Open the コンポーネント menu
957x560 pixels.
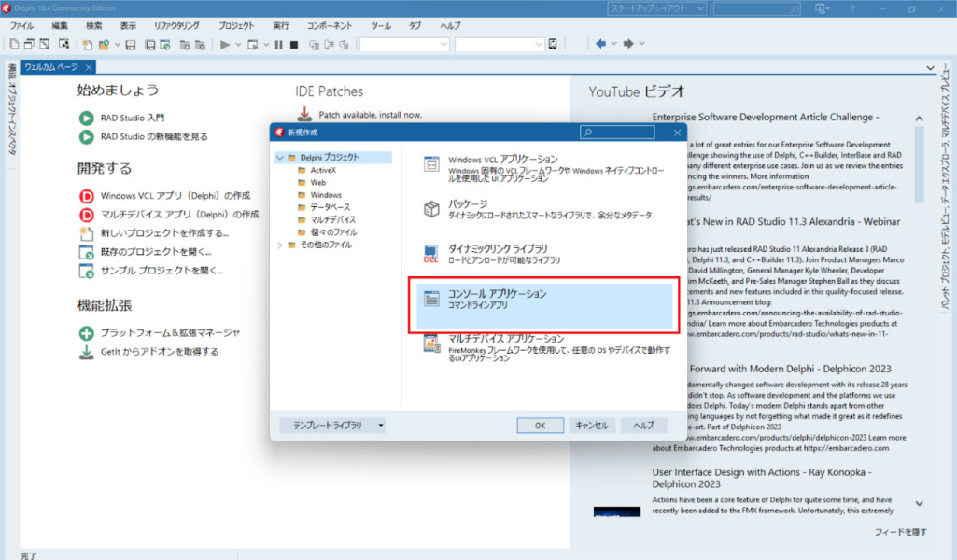coord(330,25)
